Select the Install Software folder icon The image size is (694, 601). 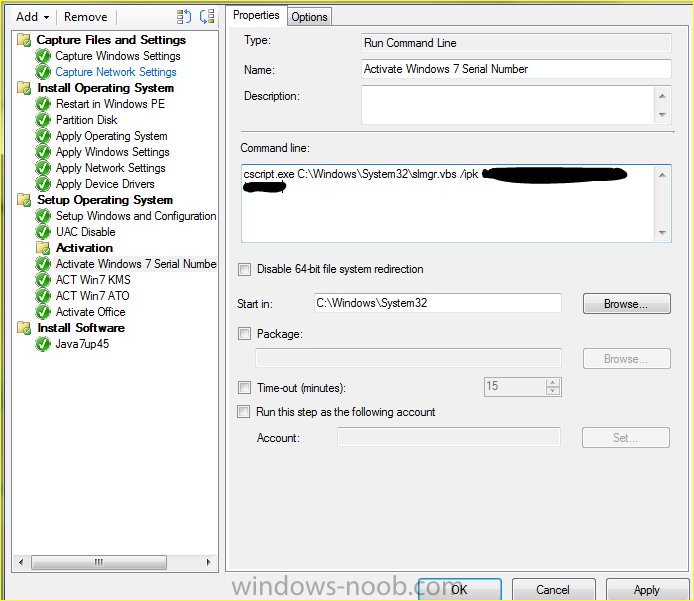tap(24, 328)
